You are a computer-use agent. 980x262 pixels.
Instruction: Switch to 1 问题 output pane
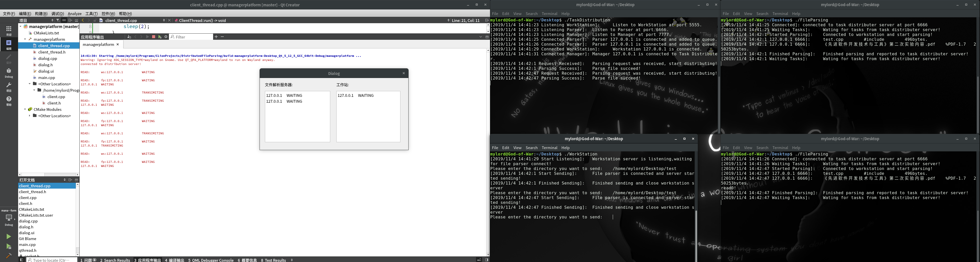coord(88,260)
